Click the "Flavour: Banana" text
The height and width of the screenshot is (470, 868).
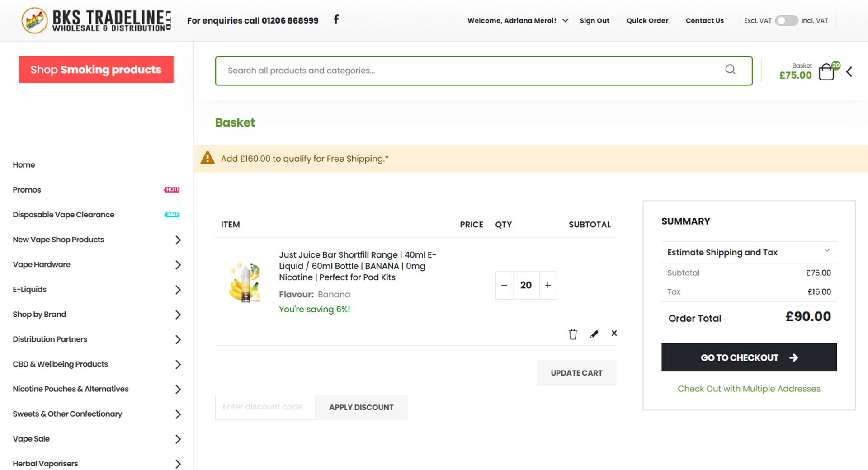click(315, 294)
